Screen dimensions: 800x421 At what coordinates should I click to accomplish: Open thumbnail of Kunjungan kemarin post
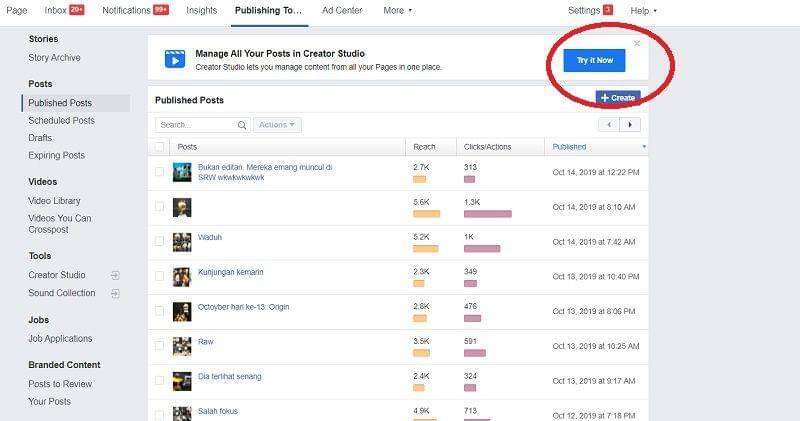click(x=182, y=277)
